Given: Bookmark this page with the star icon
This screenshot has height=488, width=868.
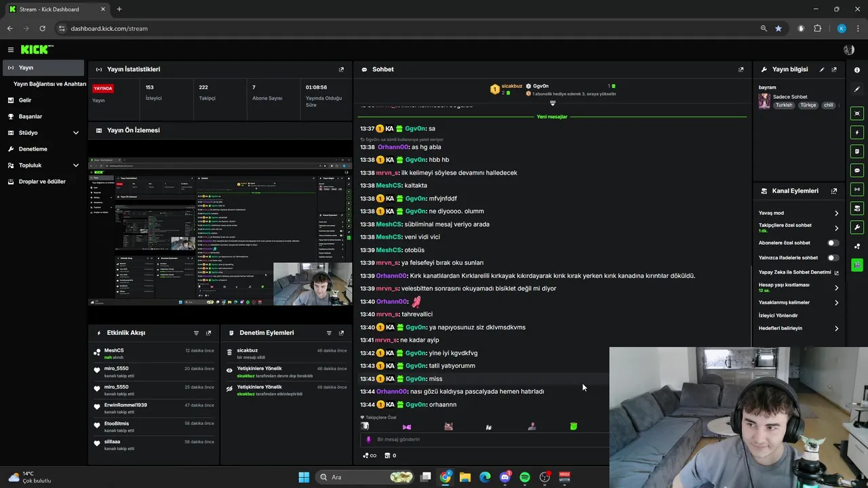Looking at the screenshot, I should point(778,28).
